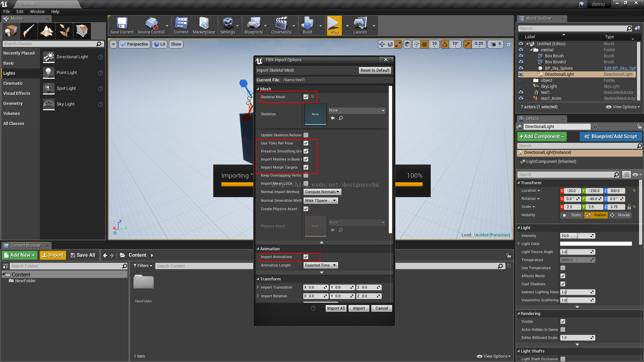Toggle Skeletal Mesh checkbox
The image size is (644, 362).
click(306, 97)
